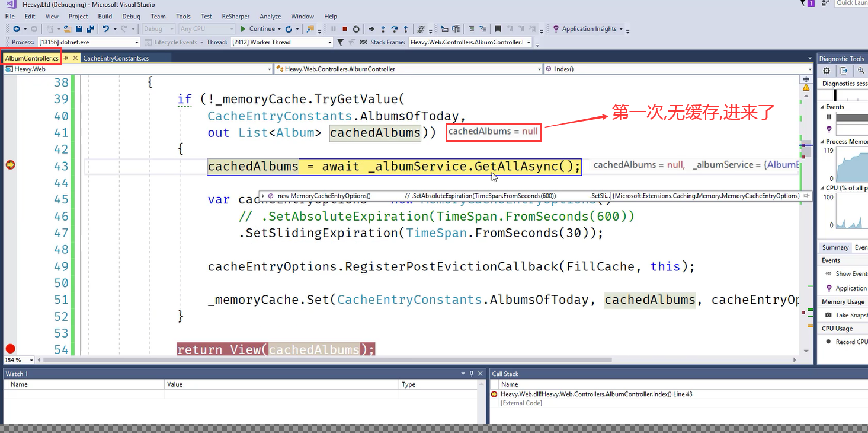Click the Step Into arrow icon

coord(383,28)
